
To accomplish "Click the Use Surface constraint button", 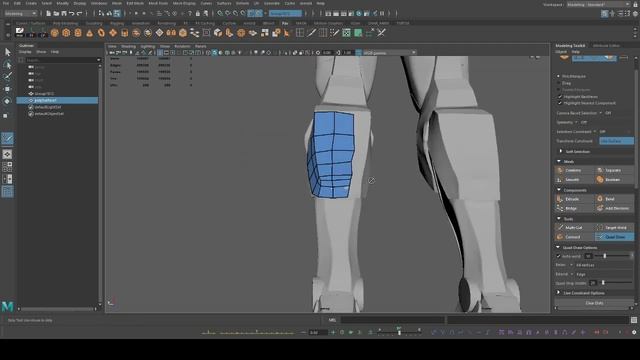I will (x=616, y=141).
